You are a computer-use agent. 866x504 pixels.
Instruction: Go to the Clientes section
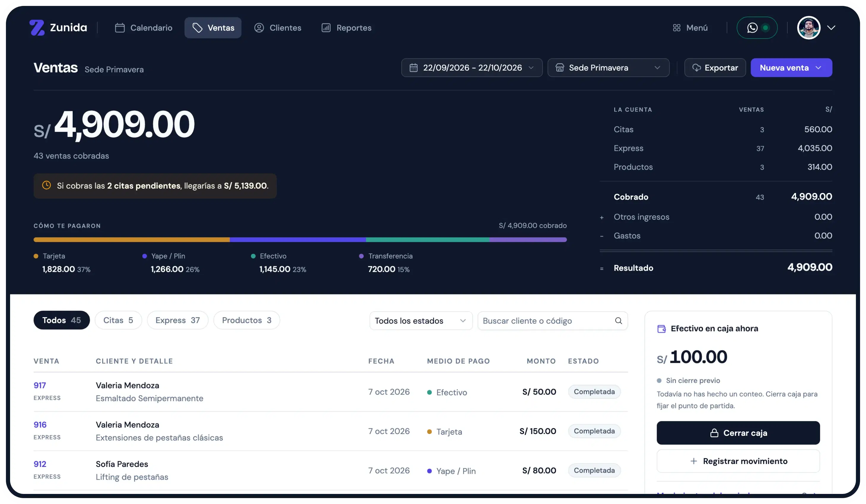278,28
